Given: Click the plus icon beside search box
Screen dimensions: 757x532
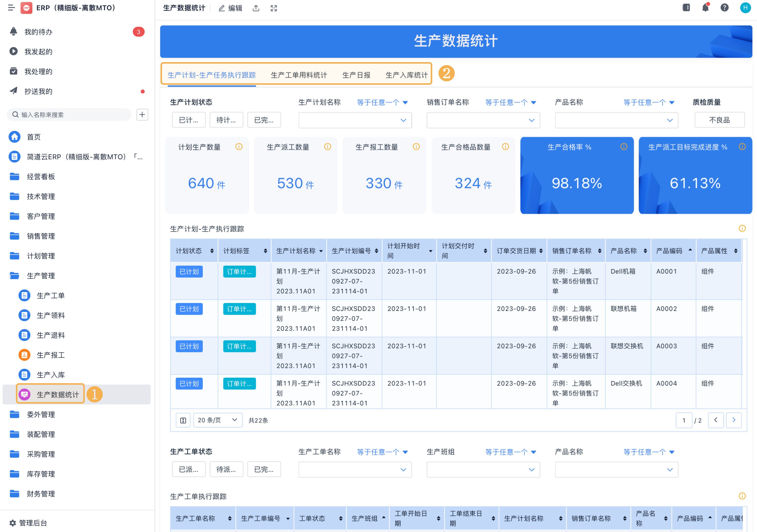Looking at the screenshot, I should click(x=142, y=115).
